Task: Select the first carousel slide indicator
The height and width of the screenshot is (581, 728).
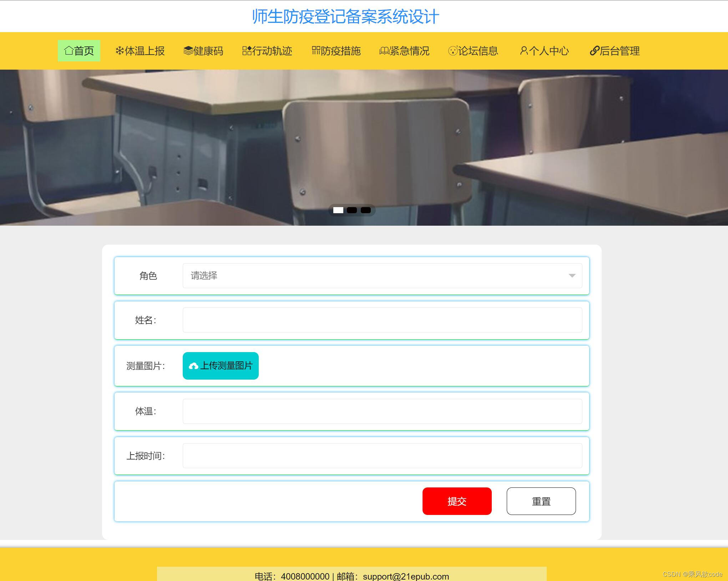Action: (338, 210)
